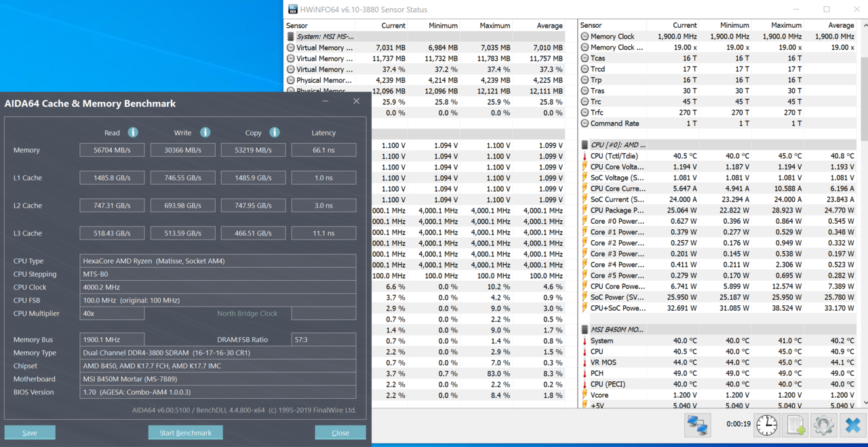
Task: Click the Chipset field AMD B450
Action: click(218, 366)
